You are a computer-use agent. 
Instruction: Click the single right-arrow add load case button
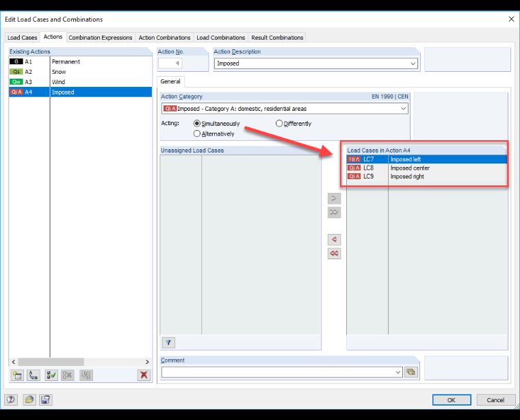coord(334,198)
